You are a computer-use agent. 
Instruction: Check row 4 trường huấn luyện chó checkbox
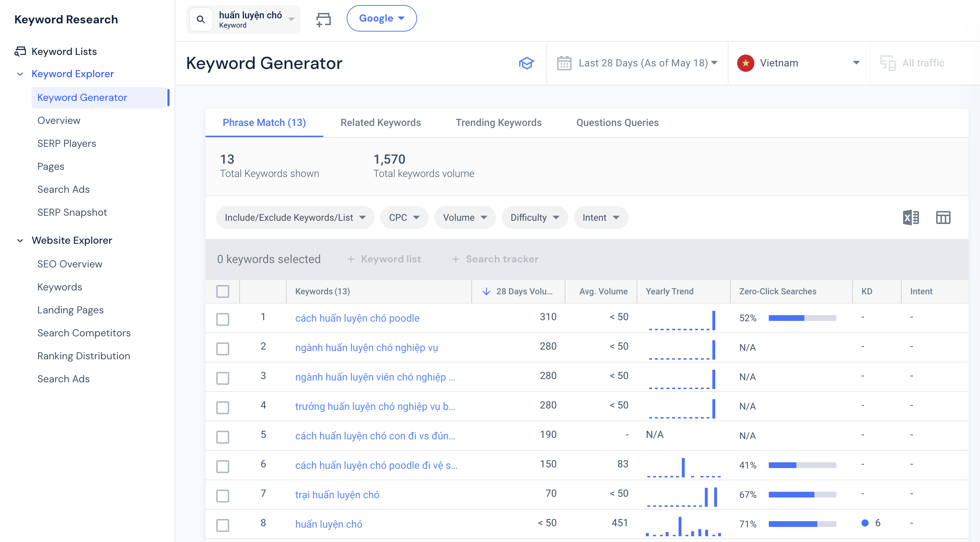pyautogui.click(x=223, y=407)
